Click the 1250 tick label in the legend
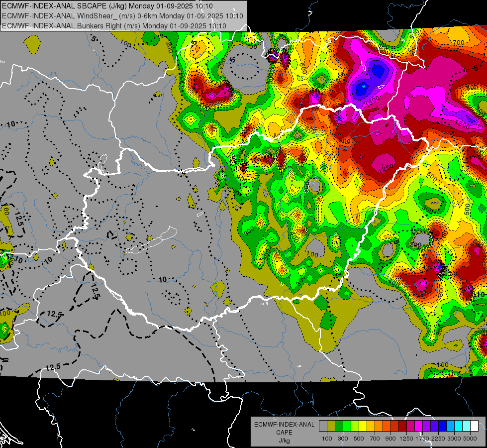 pyautogui.click(x=406, y=439)
